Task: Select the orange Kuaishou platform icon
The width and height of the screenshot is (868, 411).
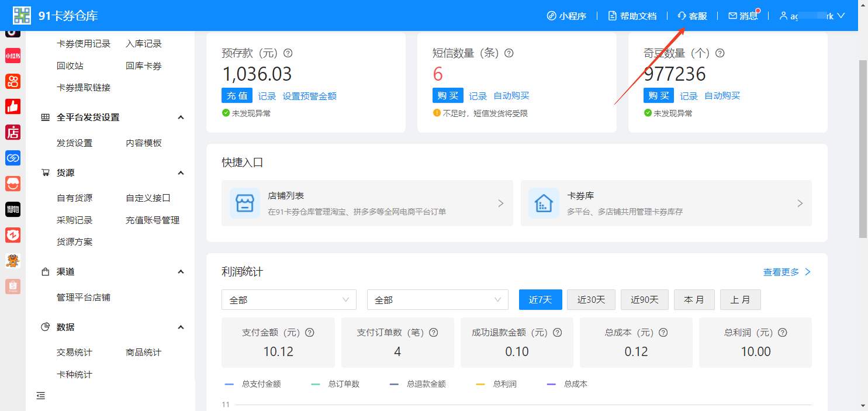Action: (x=13, y=81)
